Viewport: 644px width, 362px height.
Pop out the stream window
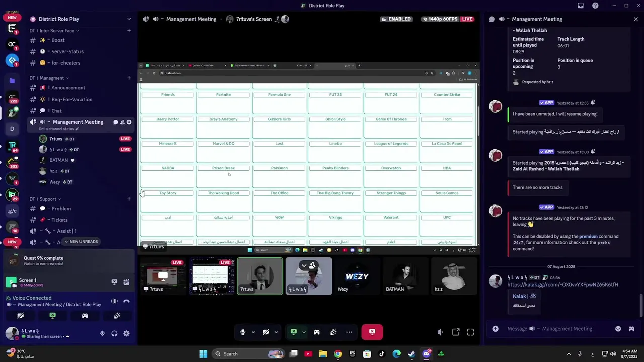click(x=456, y=332)
